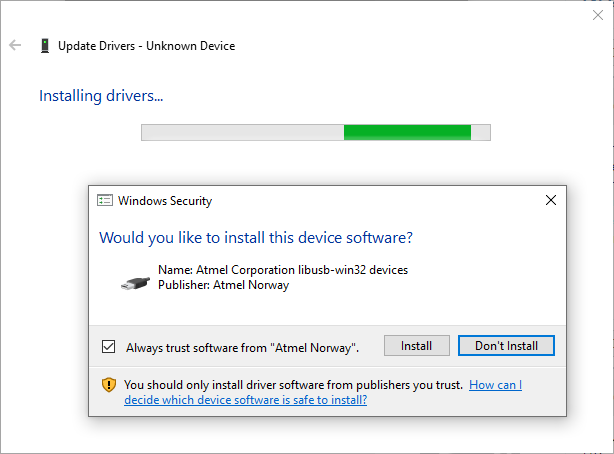Click the yellow warning shield icon
Viewport: 614px width, 454px height.
click(109, 385)
